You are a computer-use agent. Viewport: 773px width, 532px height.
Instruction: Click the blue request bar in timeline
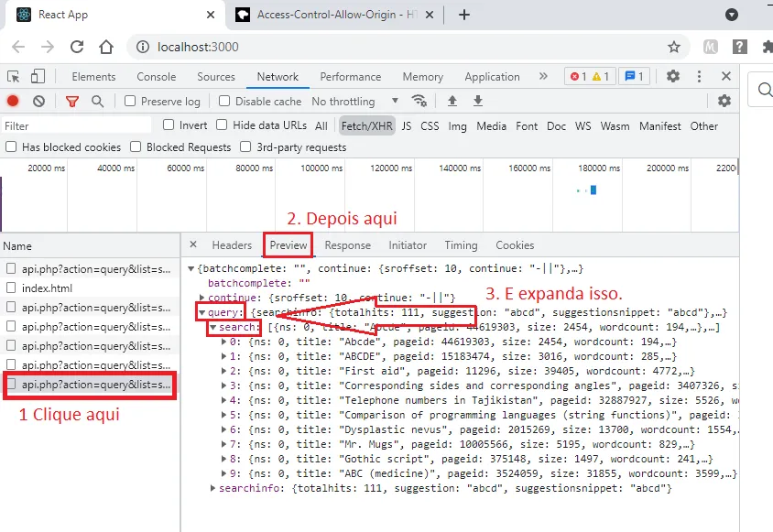593,190
